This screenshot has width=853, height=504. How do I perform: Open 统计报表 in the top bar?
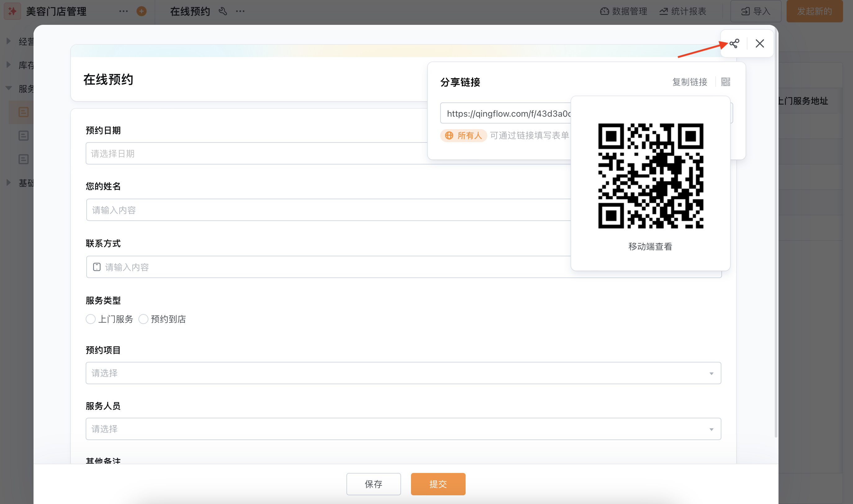pos(683,11)
